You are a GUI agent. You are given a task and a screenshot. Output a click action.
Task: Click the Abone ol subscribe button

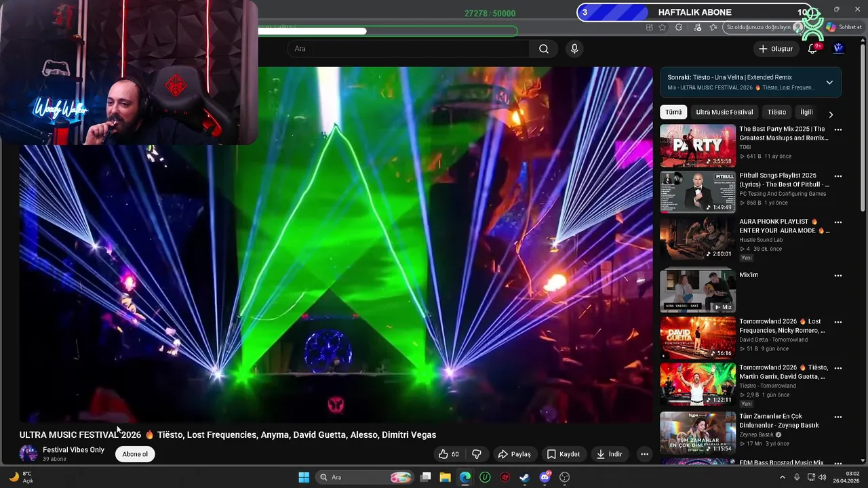tap(135, 454)
